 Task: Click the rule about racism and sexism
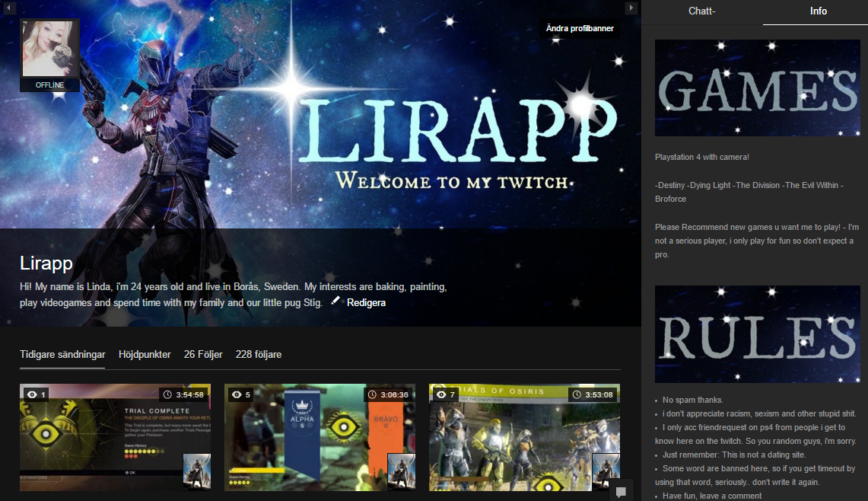click(759, 413)
